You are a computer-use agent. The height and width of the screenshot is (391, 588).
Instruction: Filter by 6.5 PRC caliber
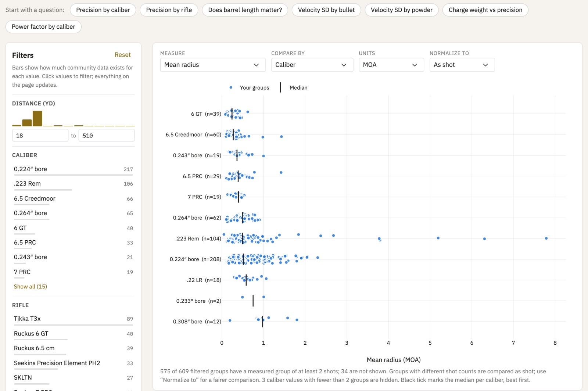(73, 243)
